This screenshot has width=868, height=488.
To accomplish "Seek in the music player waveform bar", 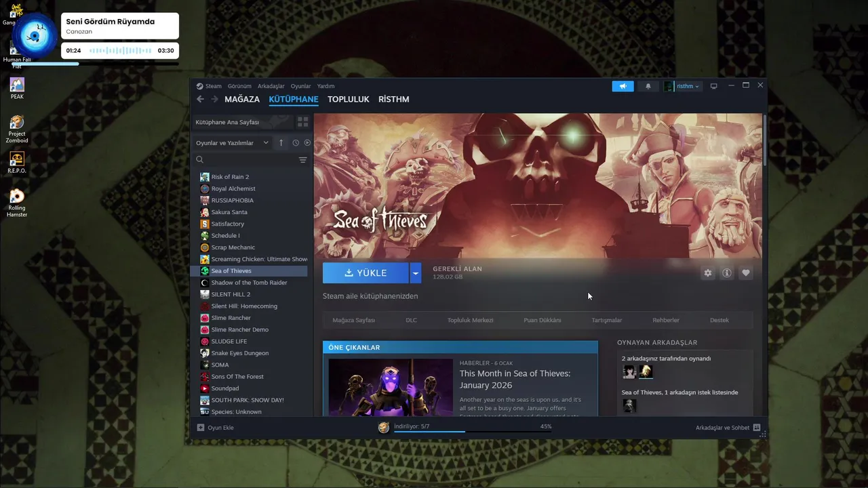I will click(121, 51).
